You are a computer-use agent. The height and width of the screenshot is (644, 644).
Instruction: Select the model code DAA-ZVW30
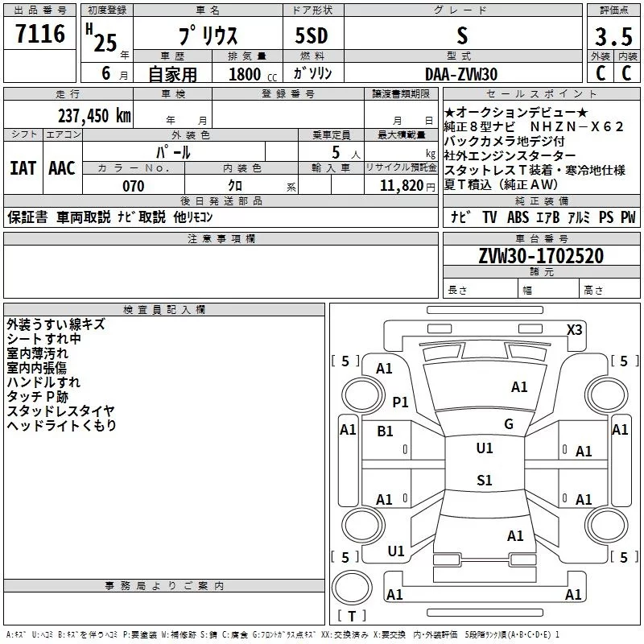[x=461, y=74]
